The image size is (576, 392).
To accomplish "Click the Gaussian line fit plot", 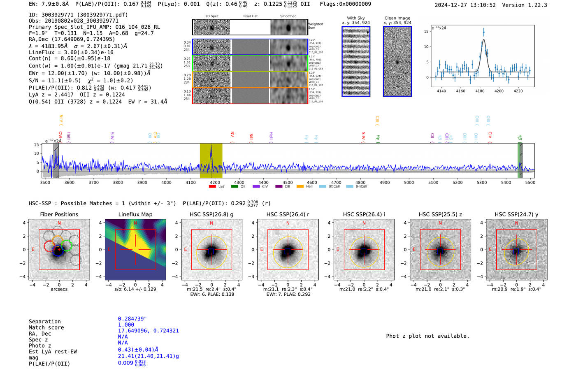I will [x=483, y=56].
